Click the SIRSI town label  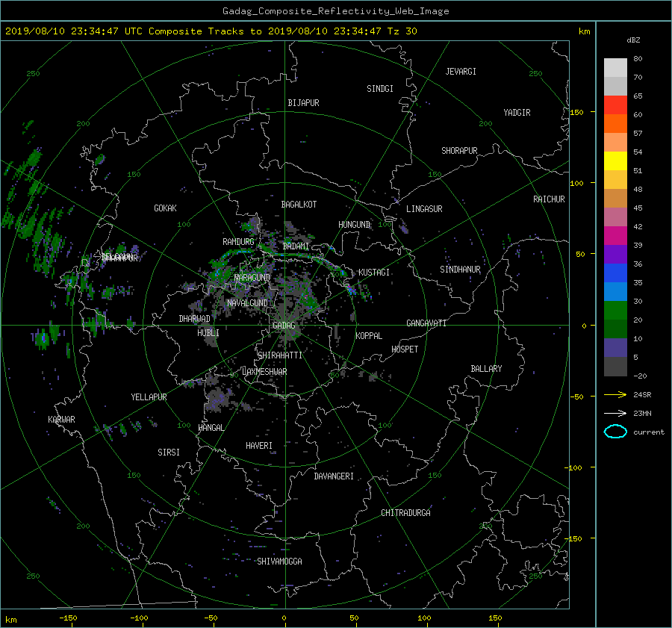169,453
